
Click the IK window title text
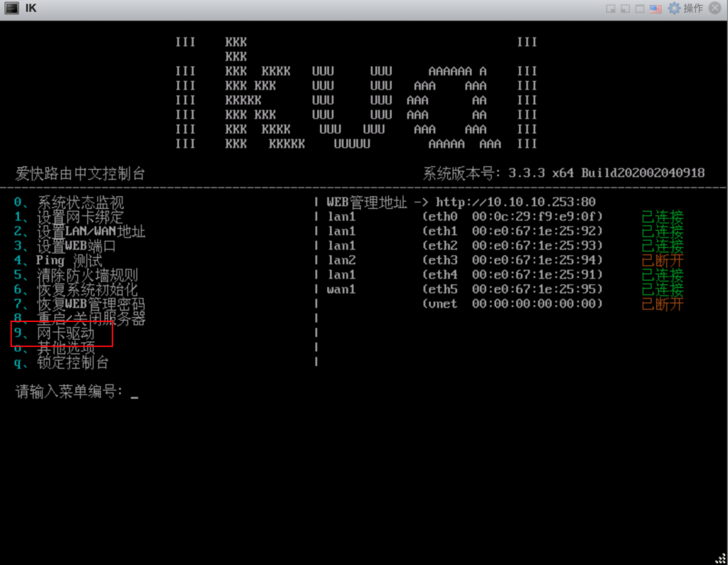pos(31,8)
